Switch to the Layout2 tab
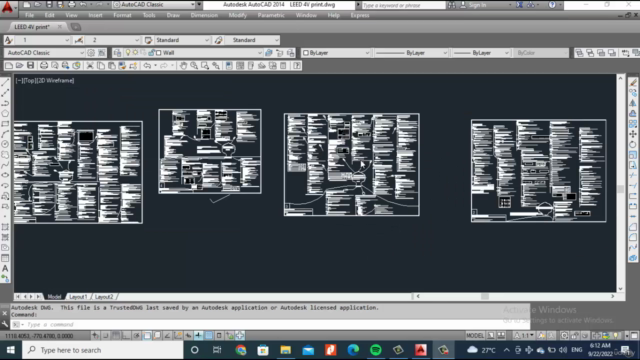 [104, 297]
